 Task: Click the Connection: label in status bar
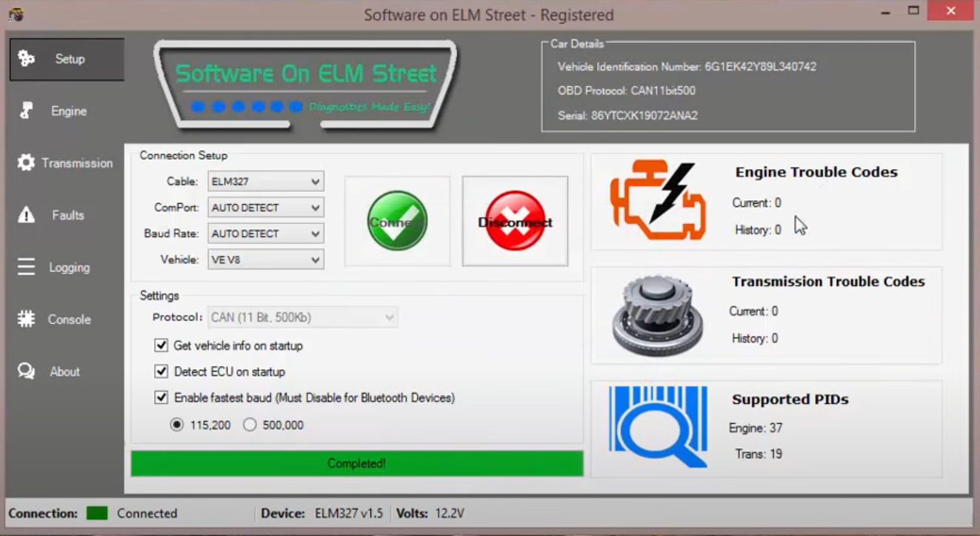(43, 513)
